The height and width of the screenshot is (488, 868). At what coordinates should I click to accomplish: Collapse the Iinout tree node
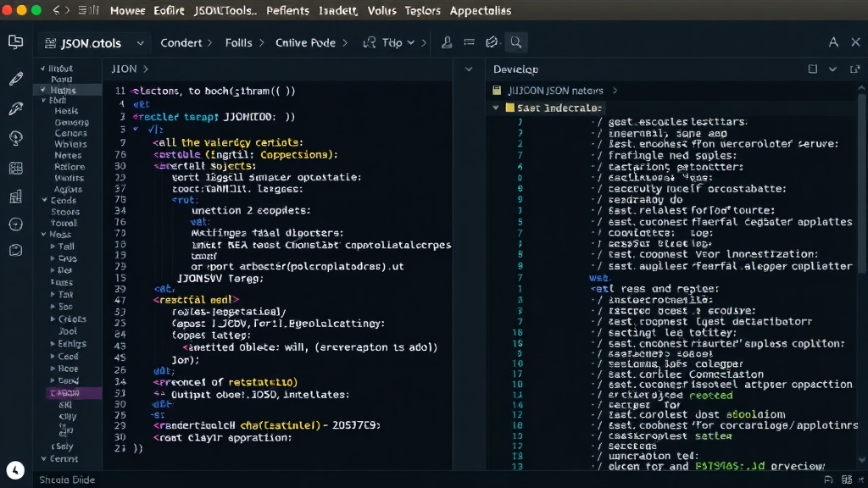click(42, 68)
